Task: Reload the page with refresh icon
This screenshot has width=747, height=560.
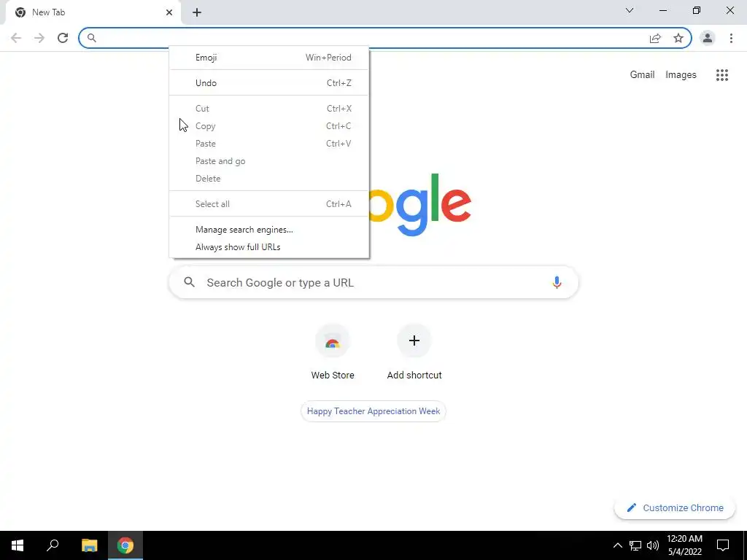Action: 63,38
